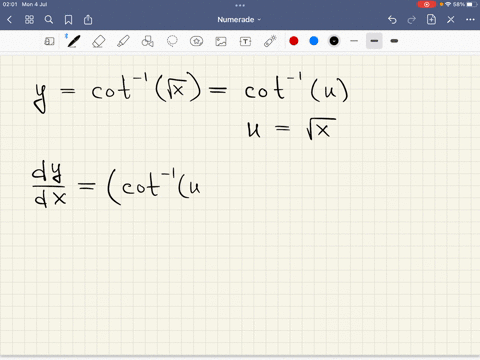This screenshot has width=480, height=360.
Task: Tap the top multitasking three dots
Action: click(240, 5)
